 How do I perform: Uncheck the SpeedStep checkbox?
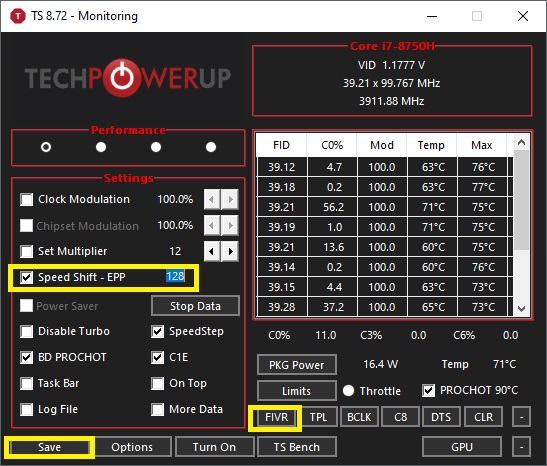point(158,331)
